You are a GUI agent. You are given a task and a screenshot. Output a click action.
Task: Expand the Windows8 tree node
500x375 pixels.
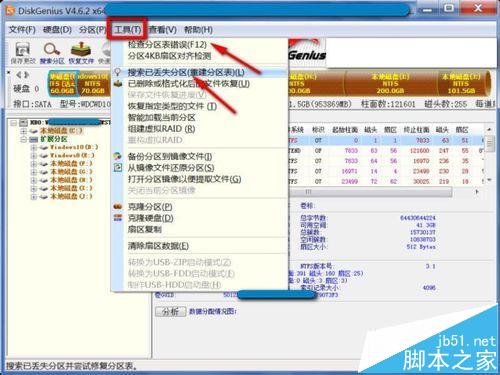tap(33, 156)
